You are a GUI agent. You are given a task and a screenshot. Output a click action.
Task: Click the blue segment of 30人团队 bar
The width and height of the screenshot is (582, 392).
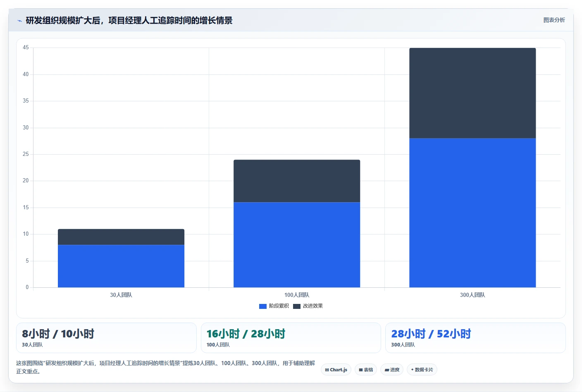click(x=121, y=266)
